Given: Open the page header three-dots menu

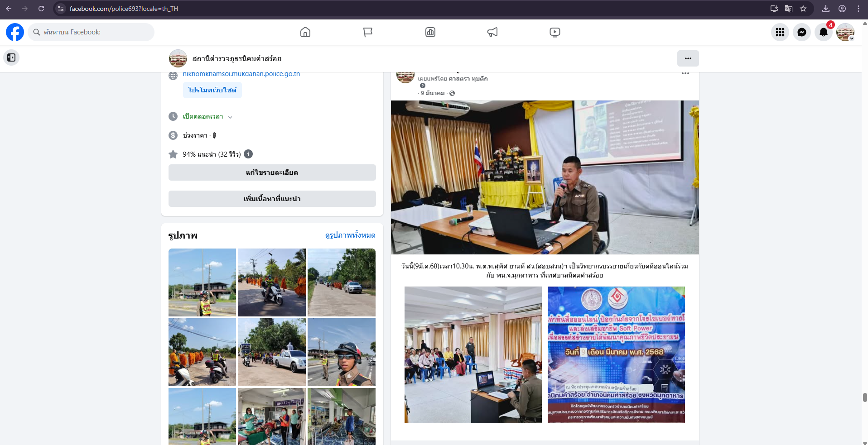Looking at the screenshot, I should click(x=688, y=58).
